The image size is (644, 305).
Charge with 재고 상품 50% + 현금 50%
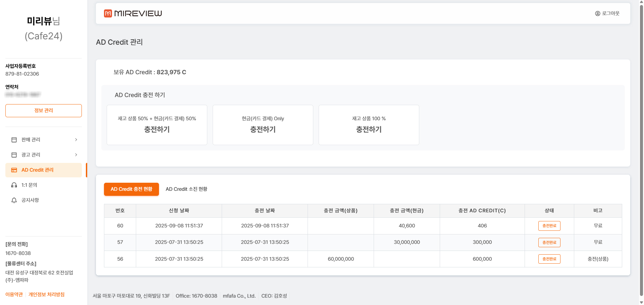[x=157, y=125]
